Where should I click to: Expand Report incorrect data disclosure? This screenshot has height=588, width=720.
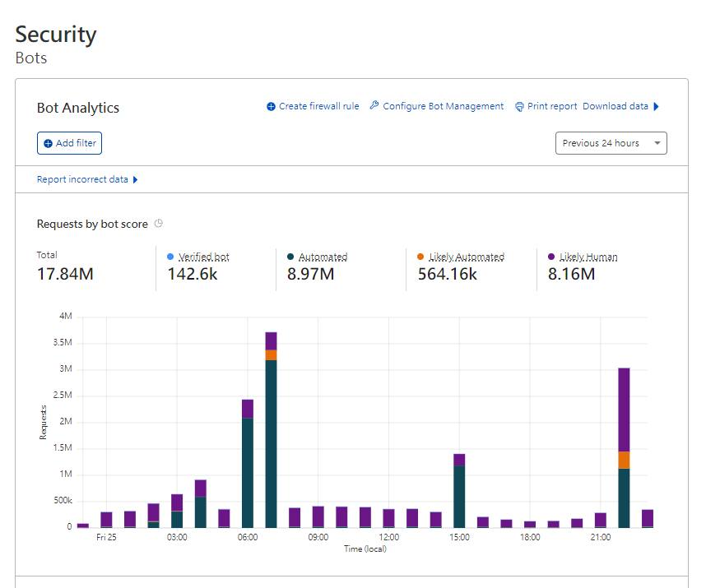pyautogui.click(x=135, y=179)
